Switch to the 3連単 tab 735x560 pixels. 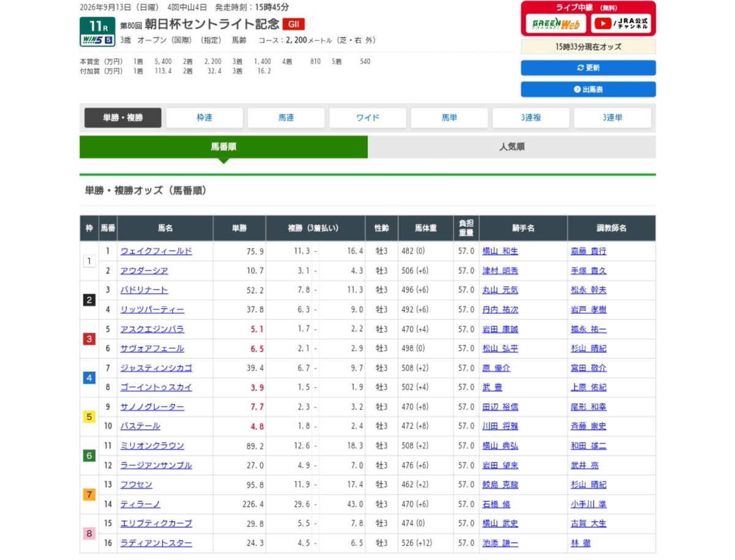click(612, 118)
